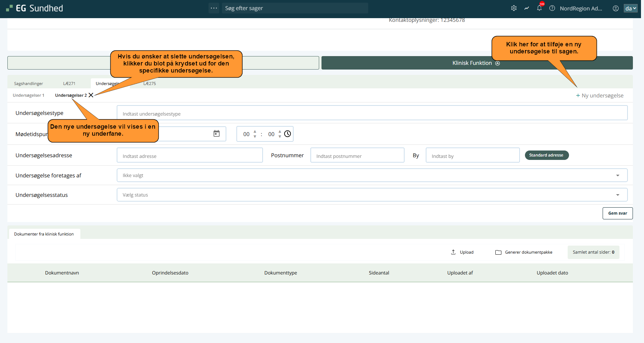Open the settings gear icon
This screenshot has height=343, width=644.
[514, 8]
